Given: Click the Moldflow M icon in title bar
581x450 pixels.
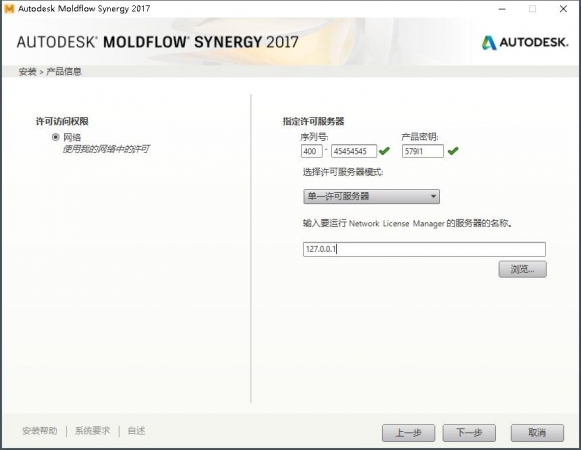Looking at the screenshot, I should click(9, 9).
